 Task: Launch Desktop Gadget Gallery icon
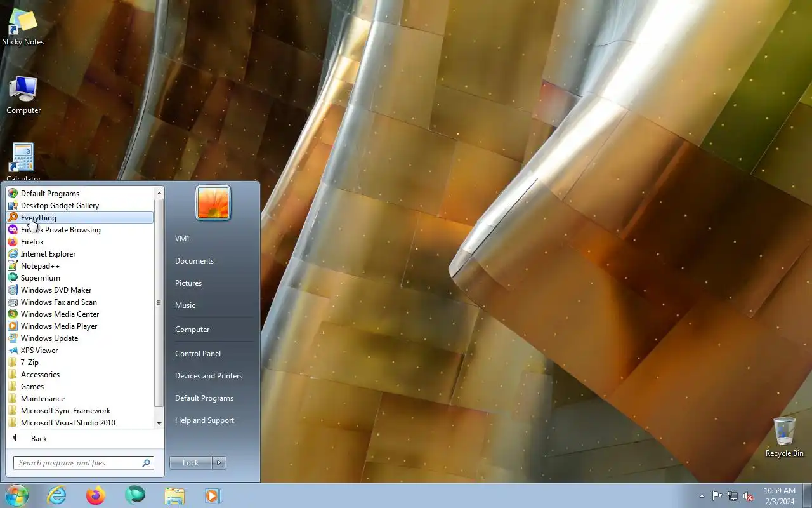click(13, 206)
